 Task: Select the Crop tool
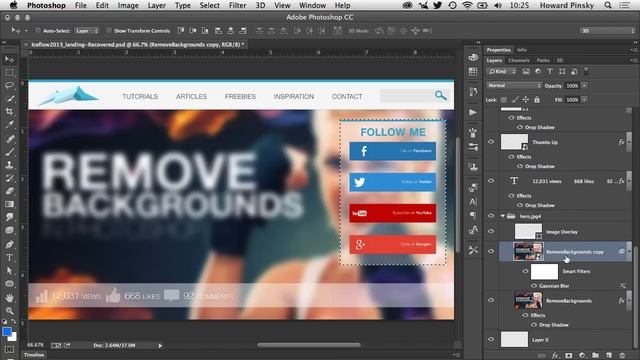click(x=9, y=112)
